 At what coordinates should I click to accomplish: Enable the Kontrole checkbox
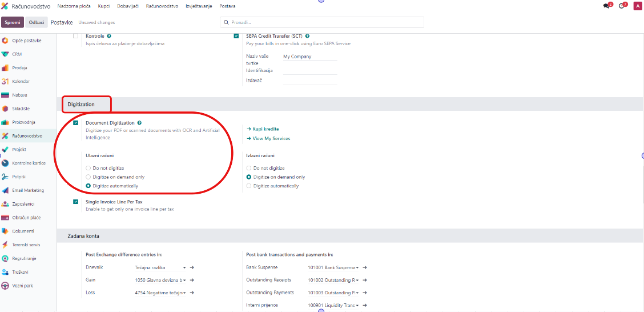coord(75,36)
